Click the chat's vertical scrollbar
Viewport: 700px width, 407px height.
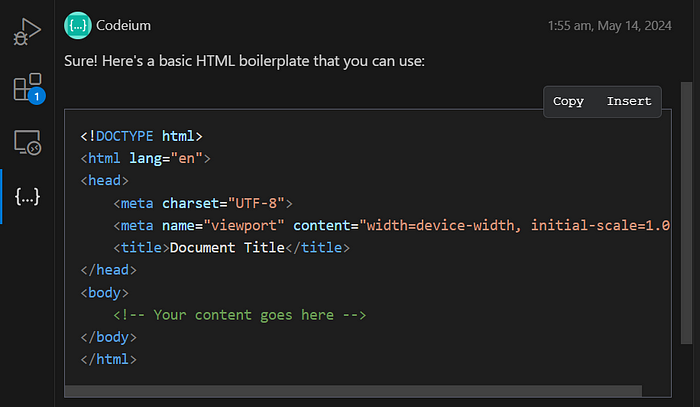coord(686,213)
